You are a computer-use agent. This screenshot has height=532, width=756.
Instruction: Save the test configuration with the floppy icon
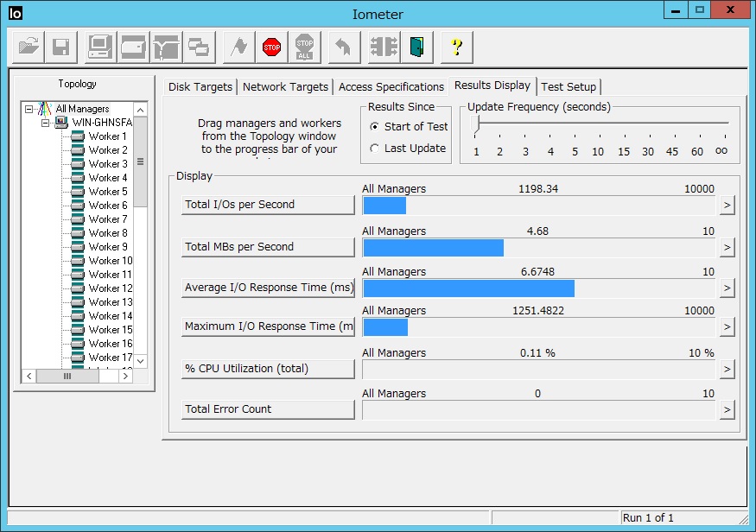click(x=60, y=47)
